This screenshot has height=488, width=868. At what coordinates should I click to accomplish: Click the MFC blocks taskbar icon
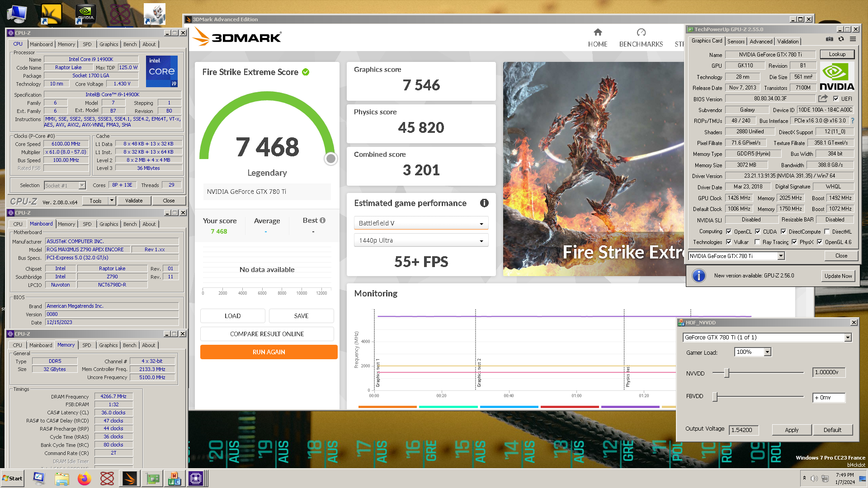click(x=175, y=479)
